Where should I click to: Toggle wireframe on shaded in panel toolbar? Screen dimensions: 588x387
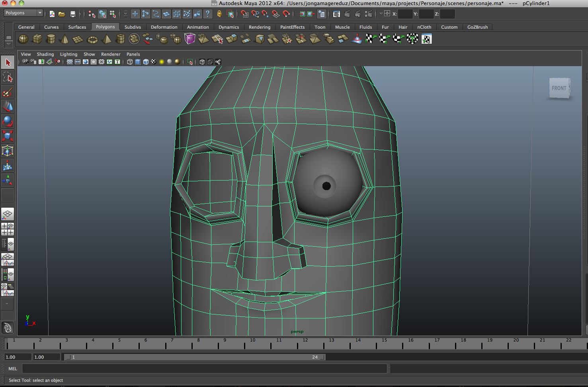(146, 62)
